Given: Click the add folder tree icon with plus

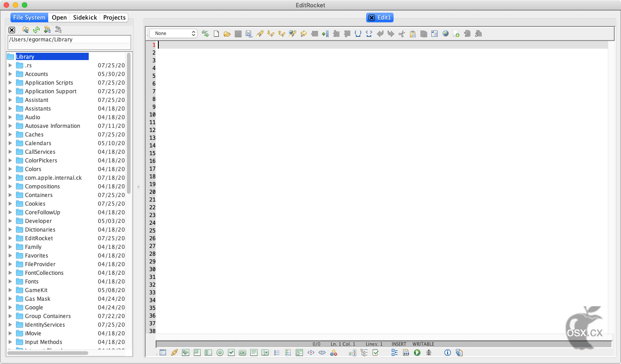Looking at the screenshot, I should tap(47, 30).
